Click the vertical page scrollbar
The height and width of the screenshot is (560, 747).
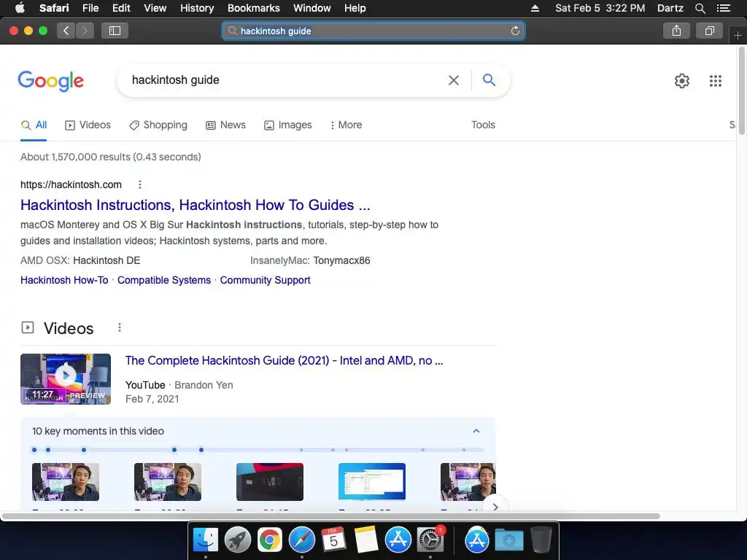point(741,90)
